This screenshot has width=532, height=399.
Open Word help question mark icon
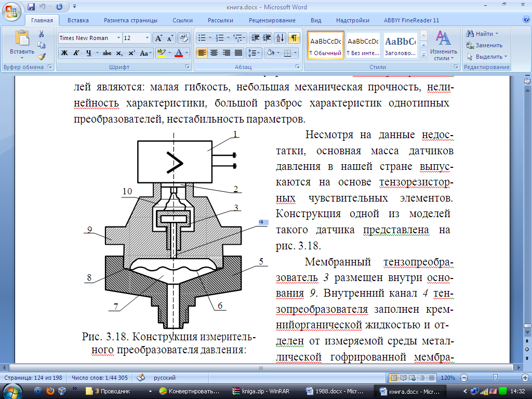(x=526, y=20)
